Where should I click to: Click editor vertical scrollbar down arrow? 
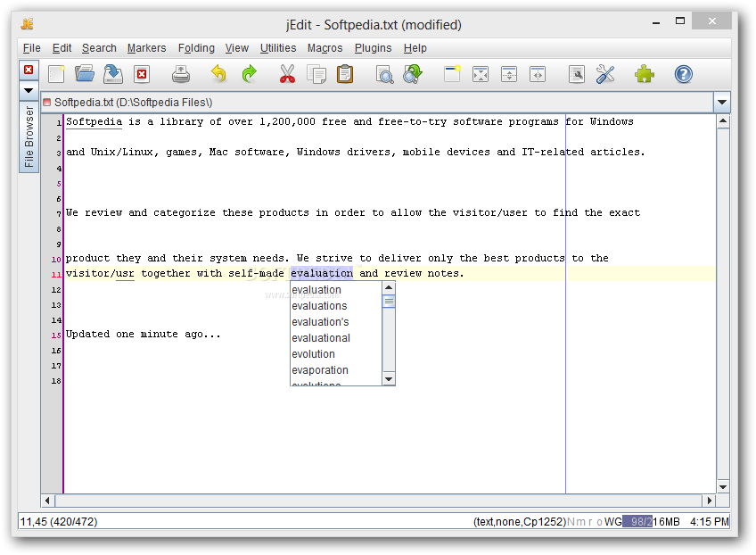click(x=723, y=487)
